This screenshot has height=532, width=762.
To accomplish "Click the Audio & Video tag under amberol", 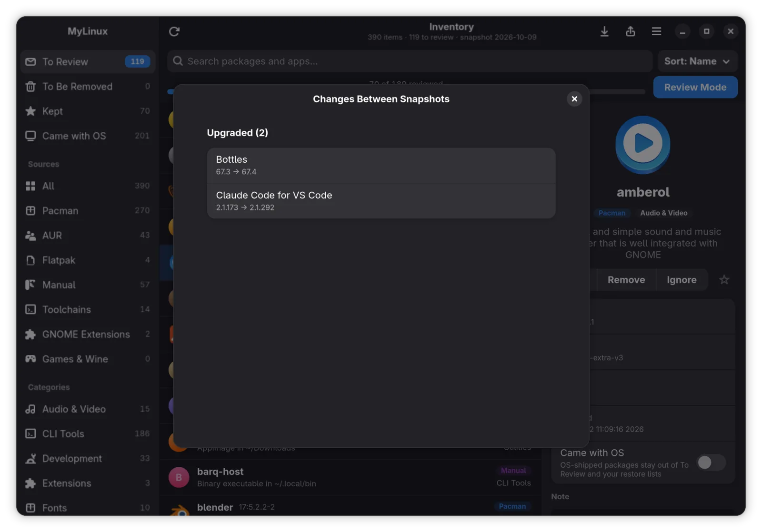I will click(x=663, y=213).
